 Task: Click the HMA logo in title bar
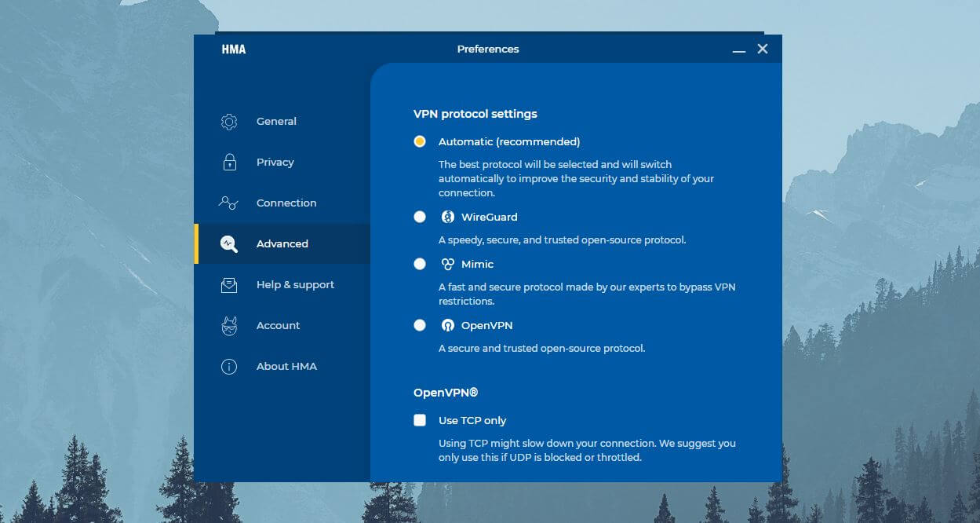pyautogui.click(x=234, y=49)
